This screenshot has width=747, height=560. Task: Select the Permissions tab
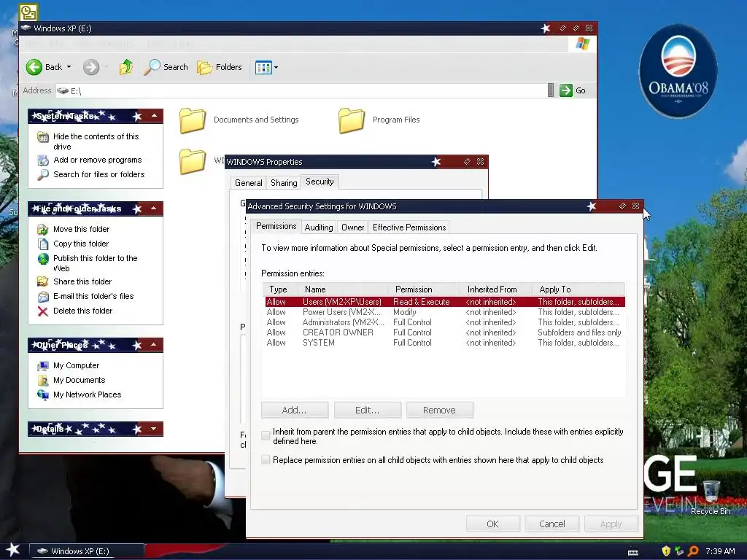point(276,226)
